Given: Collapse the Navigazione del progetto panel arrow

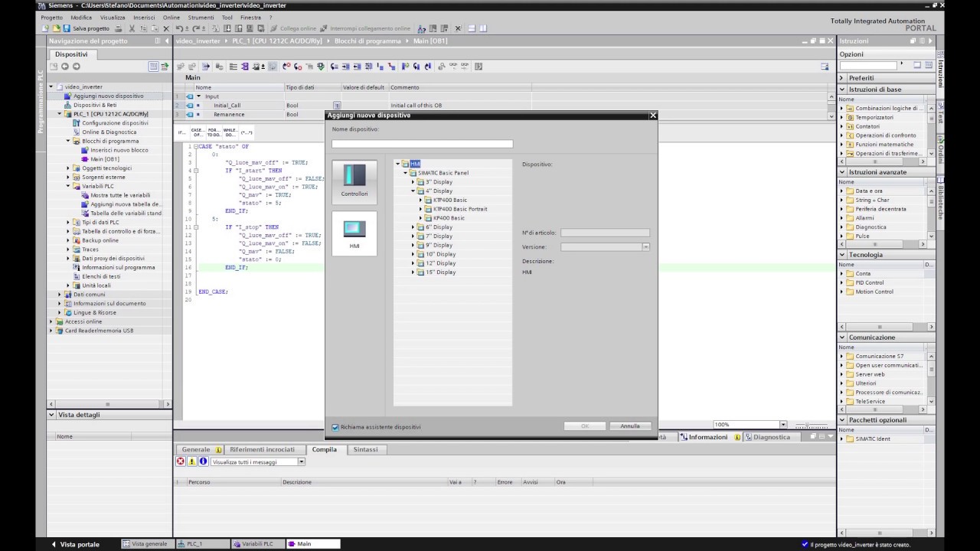Looking at the screenshot, I should pos(167,41).
